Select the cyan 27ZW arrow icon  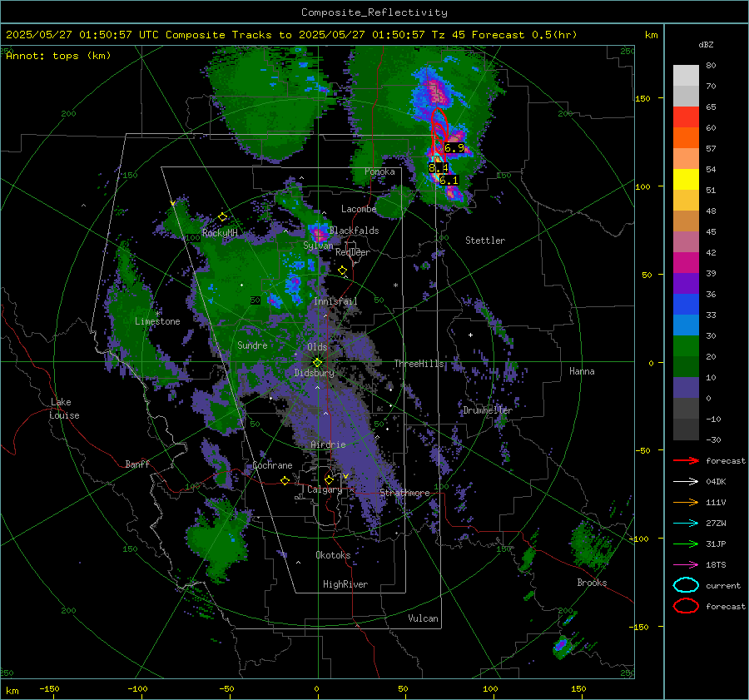[686, 524]
